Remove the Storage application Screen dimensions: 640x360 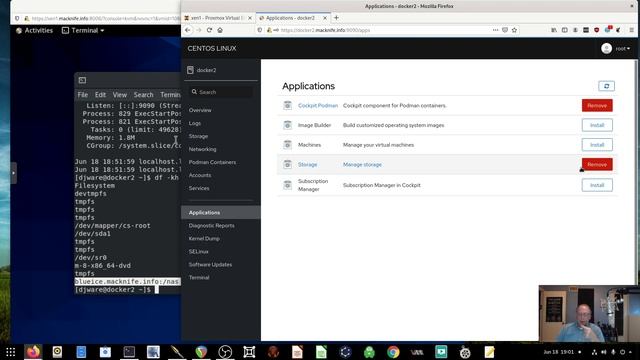pos(597,164)
